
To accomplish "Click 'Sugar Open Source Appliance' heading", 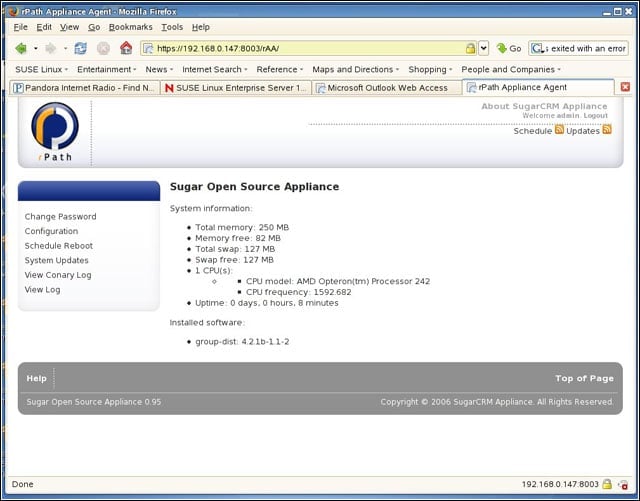I will point(255,187).
